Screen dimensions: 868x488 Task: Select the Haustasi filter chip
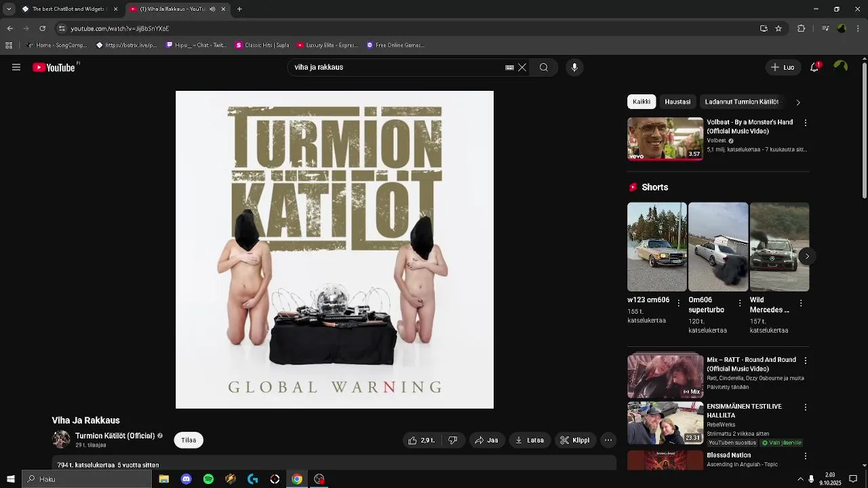[x=677, y=102]
